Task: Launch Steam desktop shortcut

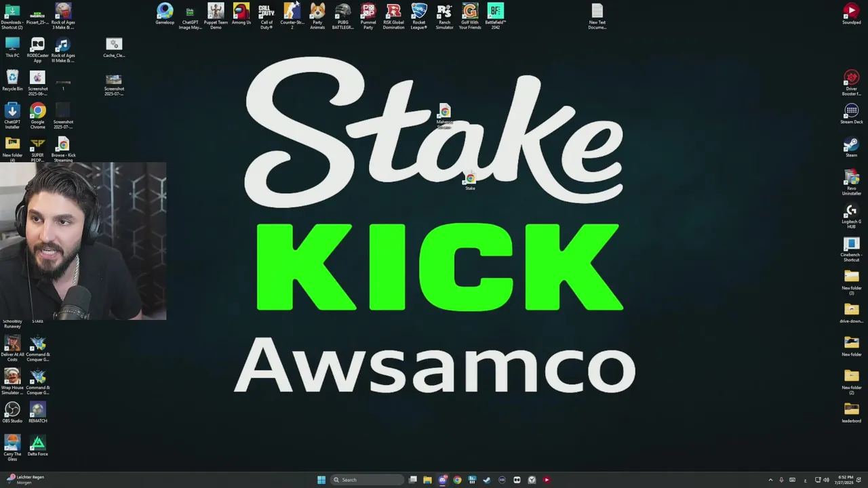Action: tap(851, 147)
